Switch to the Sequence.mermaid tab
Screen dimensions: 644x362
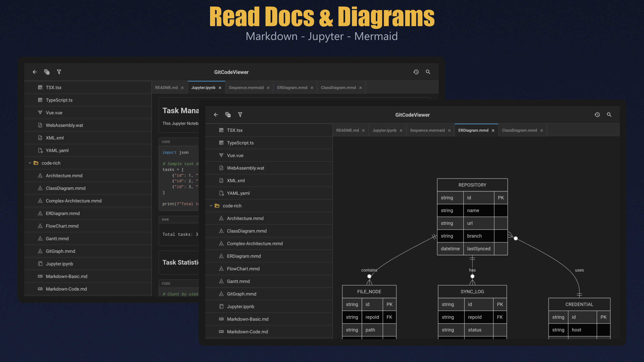pyautogui.click(x=428, y=130)
